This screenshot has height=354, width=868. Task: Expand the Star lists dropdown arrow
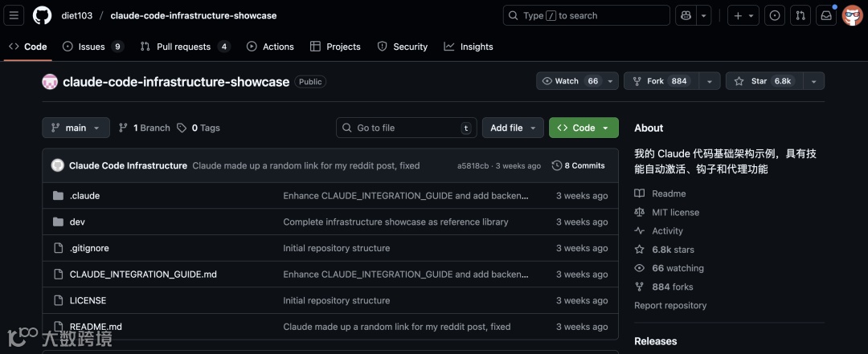(813, 81)
